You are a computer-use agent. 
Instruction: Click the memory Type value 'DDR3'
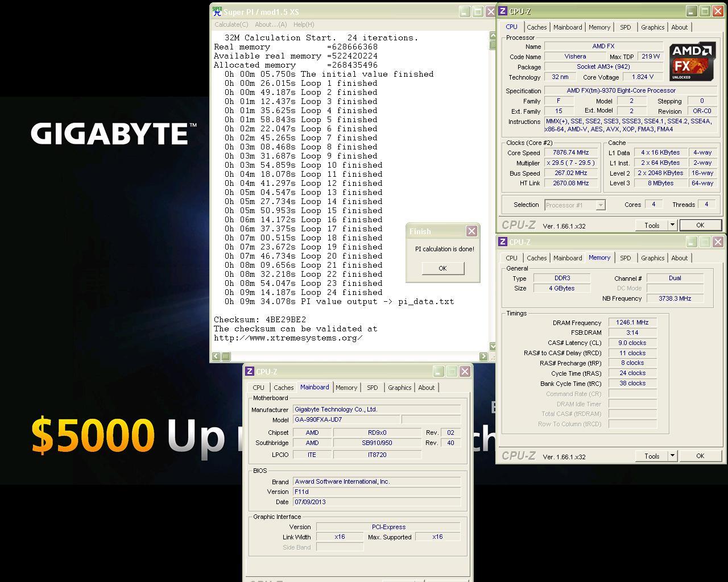coord(562,278)
